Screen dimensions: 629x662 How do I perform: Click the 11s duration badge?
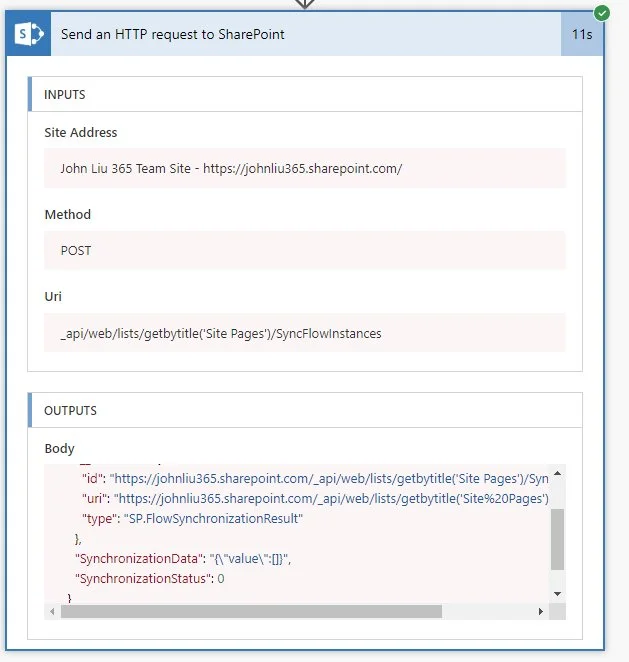[x=581, y=34]
